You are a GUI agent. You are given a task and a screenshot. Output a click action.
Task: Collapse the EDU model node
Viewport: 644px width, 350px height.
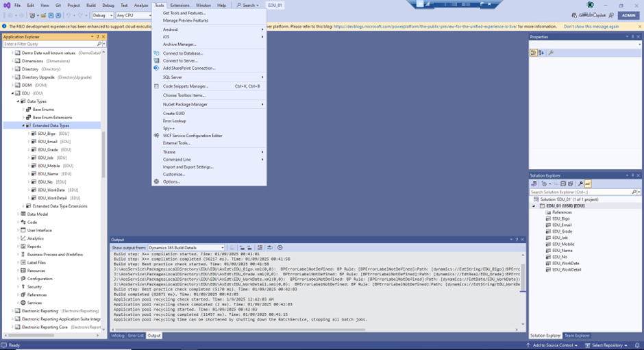[x=13, y=93]
